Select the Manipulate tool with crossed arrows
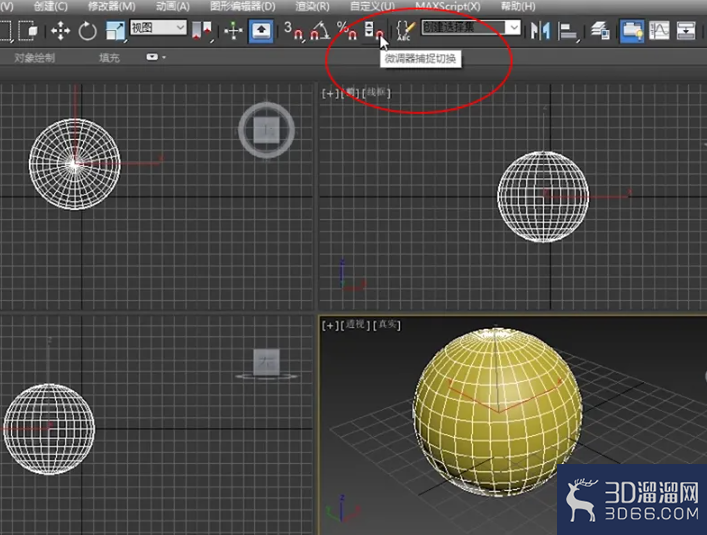 (x=234, y=31)
